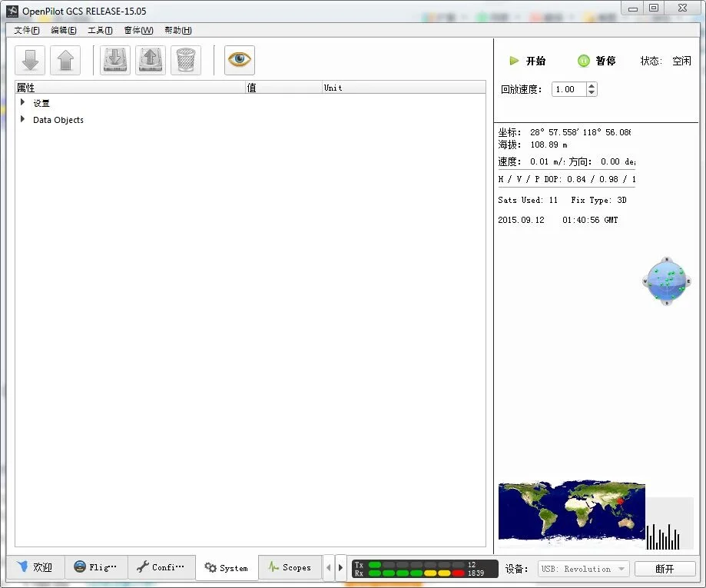
Task: Click the 海拔 108.89 m altitude text
Action: pos(532,145)
